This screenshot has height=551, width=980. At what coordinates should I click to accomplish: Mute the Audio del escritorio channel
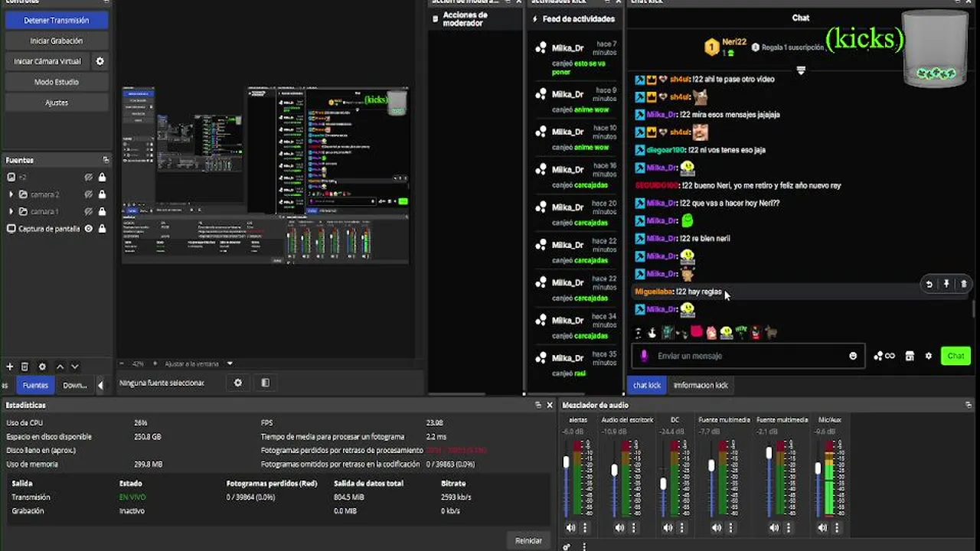pos(619,527)
